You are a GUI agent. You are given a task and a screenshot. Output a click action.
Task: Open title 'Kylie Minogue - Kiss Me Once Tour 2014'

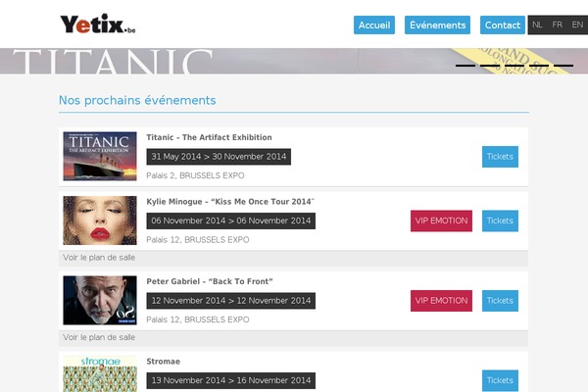[x=230, y=202]
